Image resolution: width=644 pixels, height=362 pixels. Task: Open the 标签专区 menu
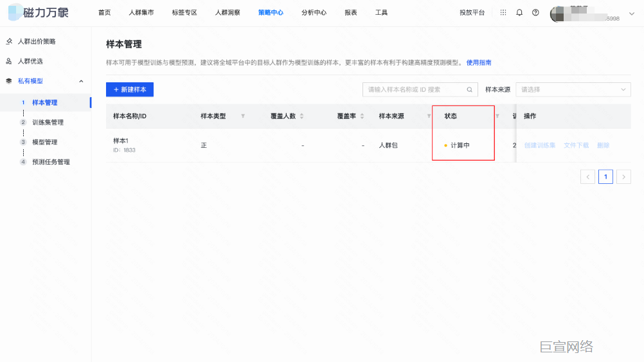184,12
